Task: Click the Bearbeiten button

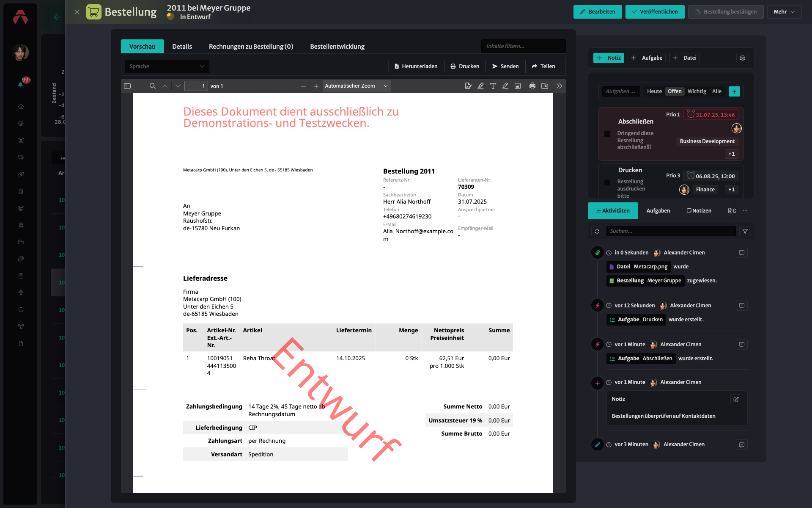Action: tap(598, 12)
